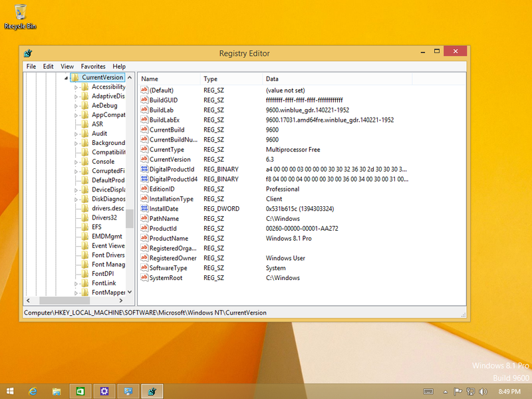The height and width of the screenshot is (399, 532).
Task: Collapse the CurrentVersion tree node
Action: [66, 78]
